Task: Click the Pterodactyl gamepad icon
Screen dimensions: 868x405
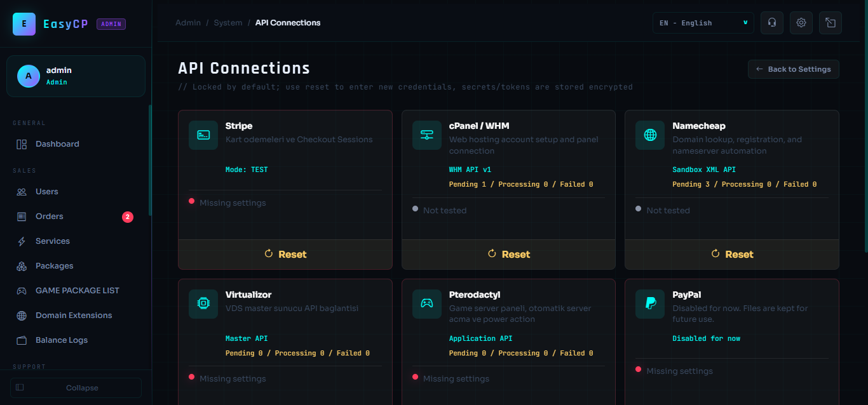Action: [x=427, y=304]
